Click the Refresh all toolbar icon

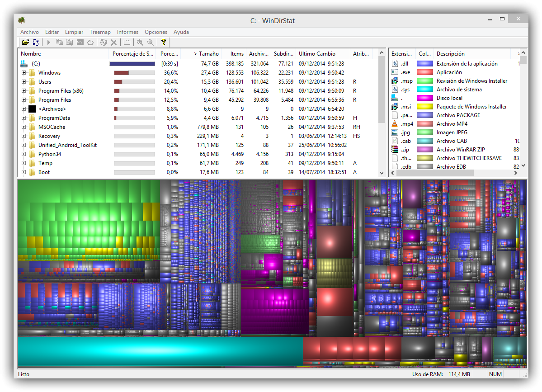35,42
